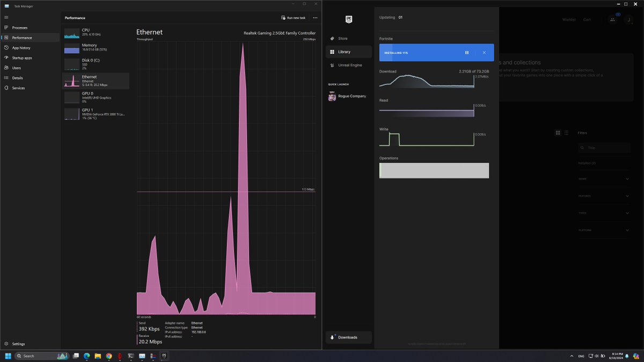Launch Rogue Company from Quick Launch
644x362 pixels.
348,97
